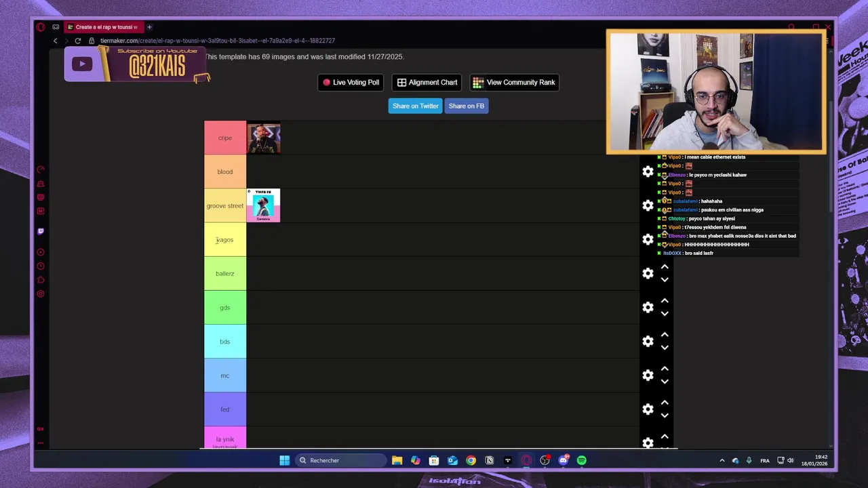Click the image in cripe tier
Screen dimensions: 868x488
264,138
